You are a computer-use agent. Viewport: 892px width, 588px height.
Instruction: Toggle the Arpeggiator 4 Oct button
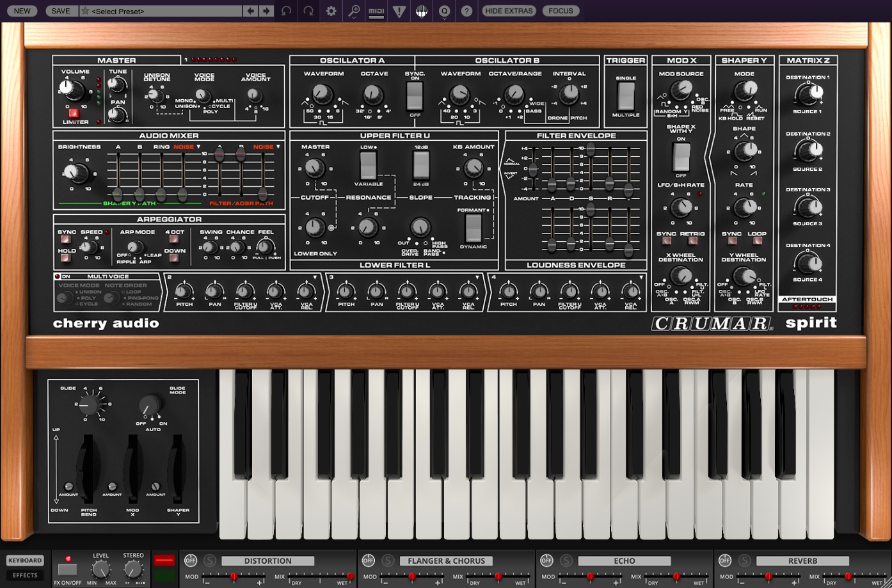point(174,240)
